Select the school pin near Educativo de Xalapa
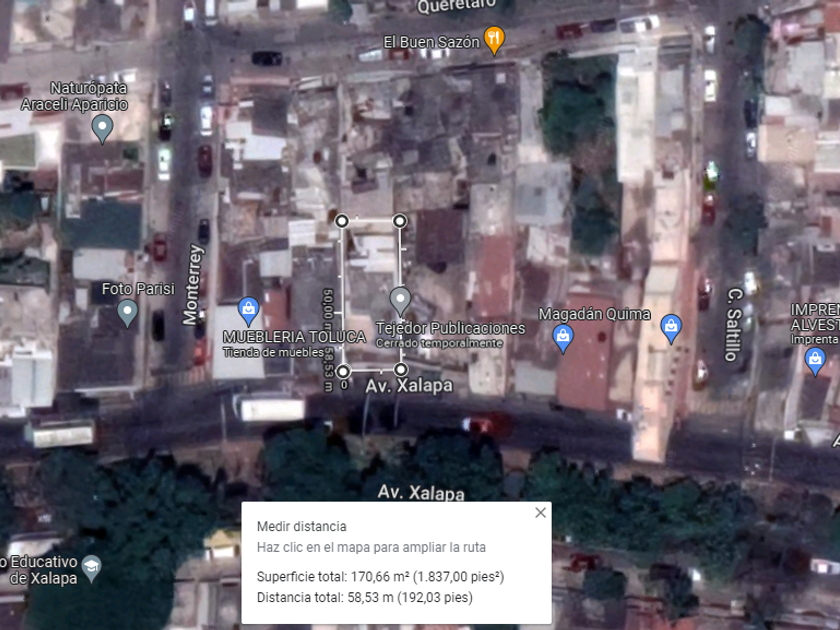840x630 pixels. (x=92, y=568)
